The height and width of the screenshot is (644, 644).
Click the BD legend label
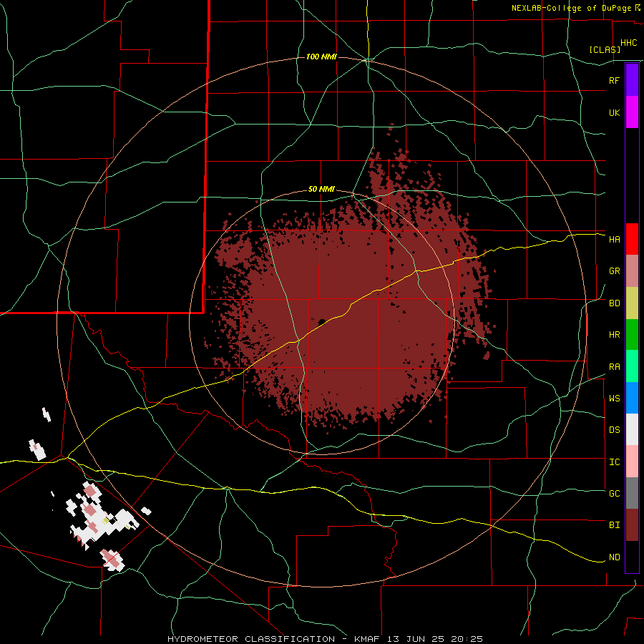(x=614, y=303)
